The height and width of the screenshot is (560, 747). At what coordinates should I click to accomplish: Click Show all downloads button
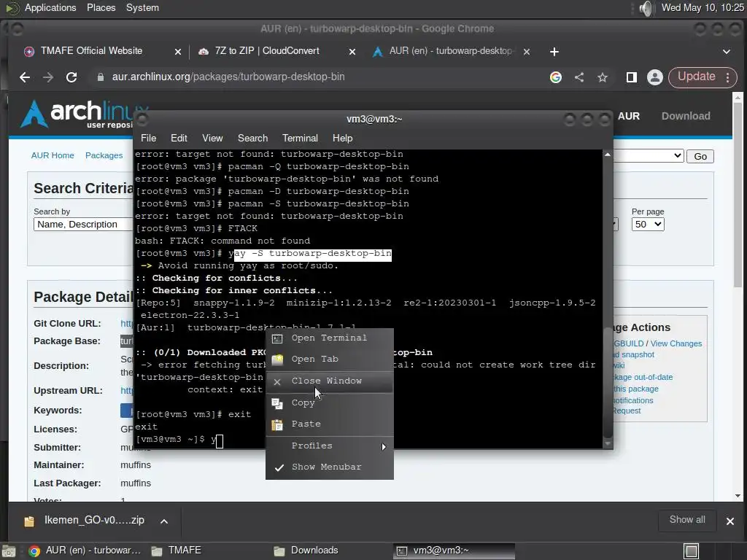click(x=687, y=520)
